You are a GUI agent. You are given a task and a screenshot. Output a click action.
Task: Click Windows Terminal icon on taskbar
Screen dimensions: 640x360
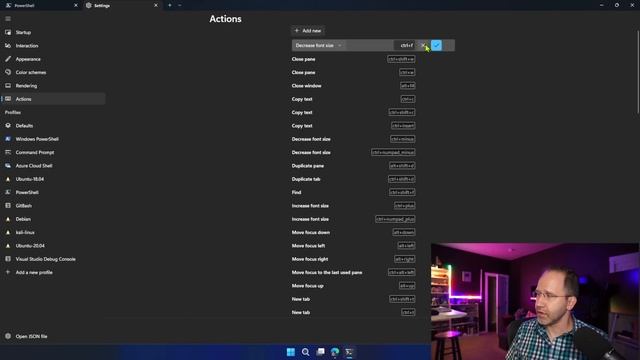(349, 352)
